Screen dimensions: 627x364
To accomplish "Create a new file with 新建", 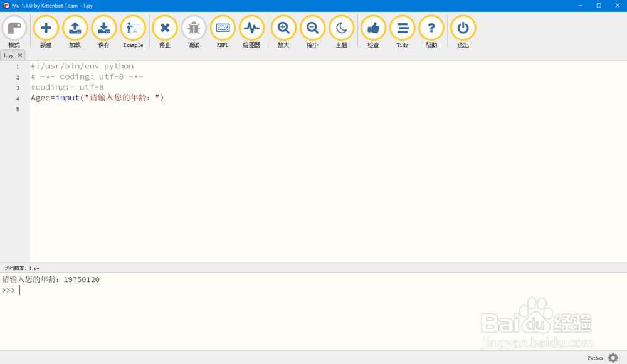I will point(46,32).
